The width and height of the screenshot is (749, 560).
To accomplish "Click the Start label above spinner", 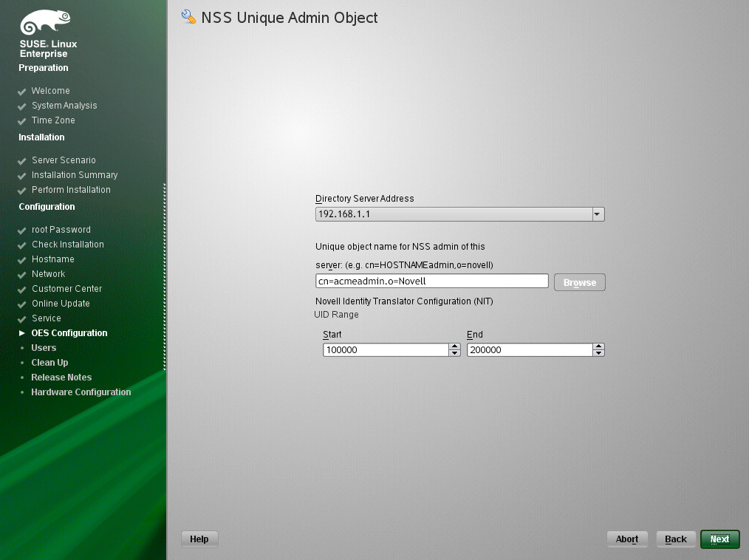I will (332, 335).
